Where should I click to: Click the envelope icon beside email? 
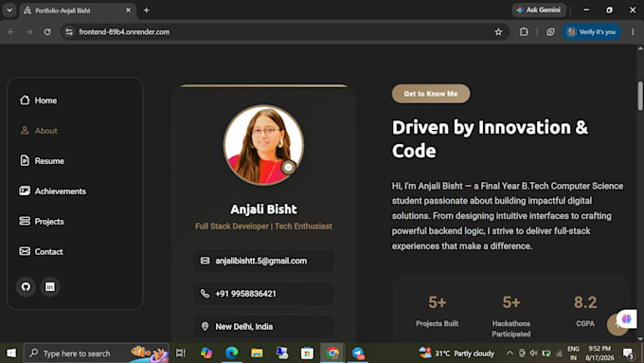pos(205,261)
